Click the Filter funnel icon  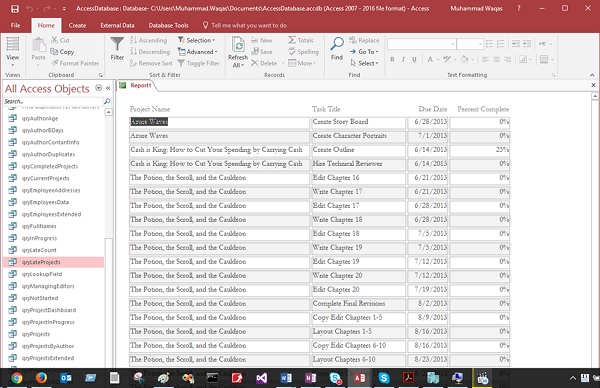[117, 44]
